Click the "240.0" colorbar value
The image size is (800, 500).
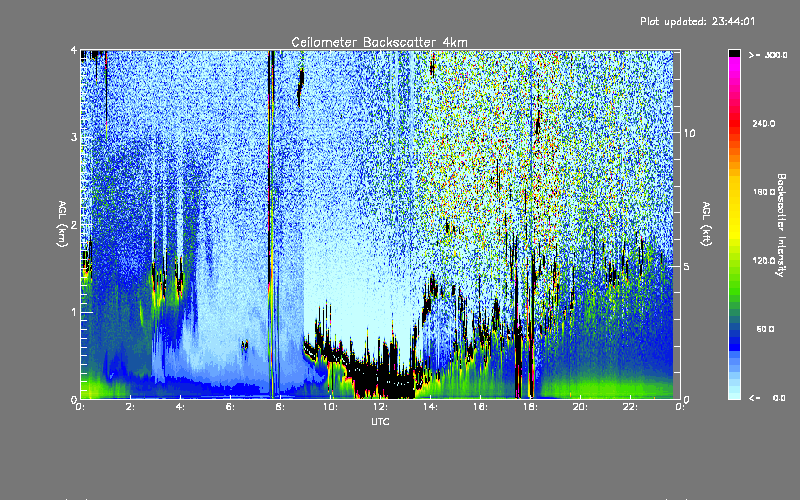click(764, 123)
